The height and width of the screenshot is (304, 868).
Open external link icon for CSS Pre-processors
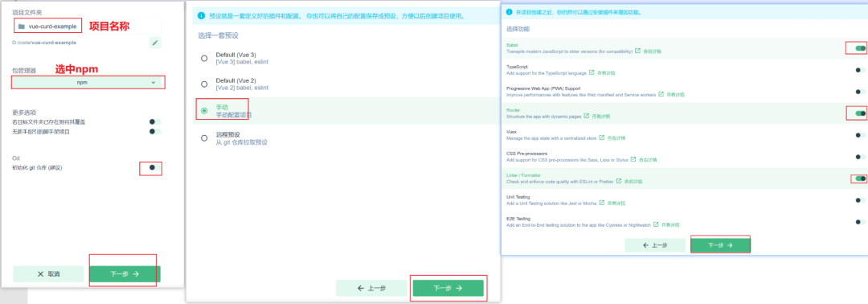pos(634,159)
